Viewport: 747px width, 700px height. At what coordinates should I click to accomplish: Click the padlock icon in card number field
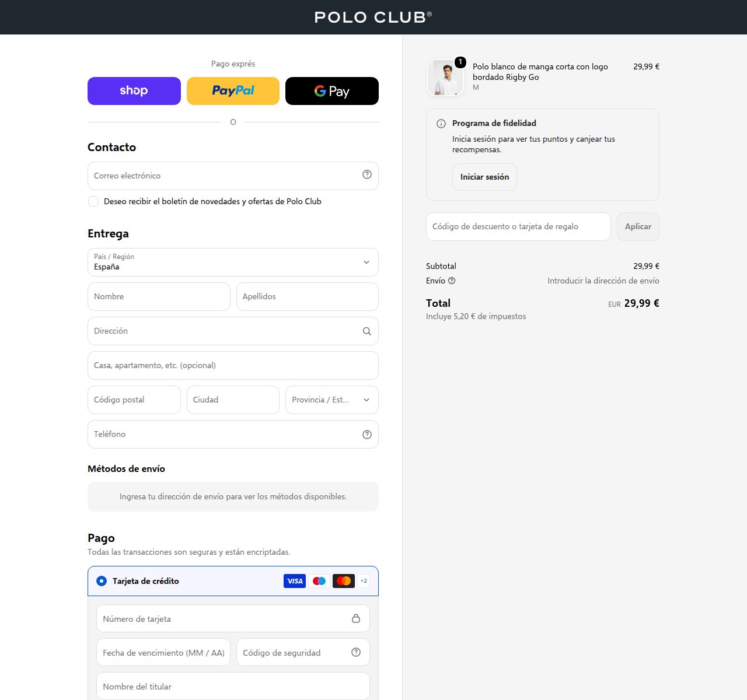[356, 618]
